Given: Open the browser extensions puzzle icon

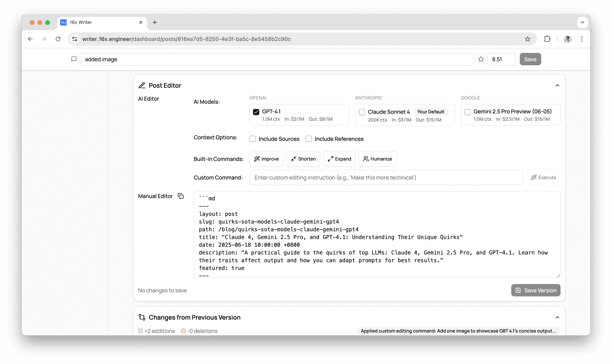Looking at the screenshot, I should 547,39.
